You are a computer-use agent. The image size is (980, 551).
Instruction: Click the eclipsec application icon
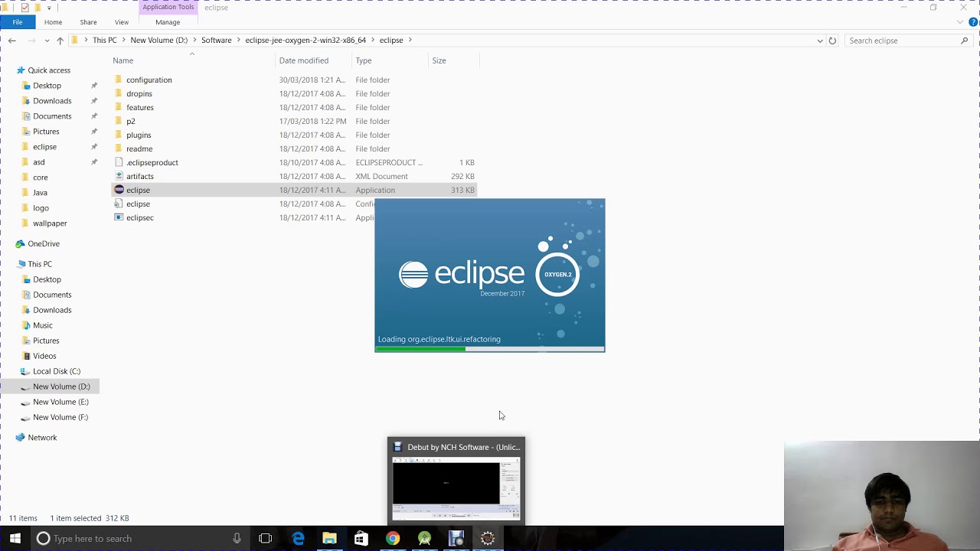pyautogui.click(x=119, y=217)
